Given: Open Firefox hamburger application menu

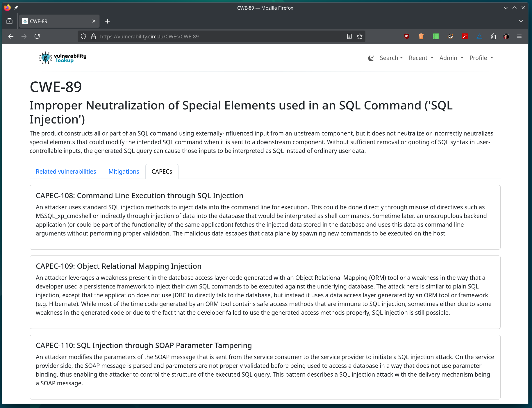Looking at the screenshot, I should [x=519, y=36].
